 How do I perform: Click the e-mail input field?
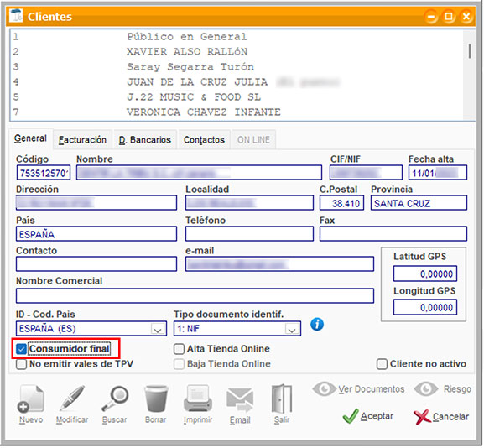click(279, 264)
